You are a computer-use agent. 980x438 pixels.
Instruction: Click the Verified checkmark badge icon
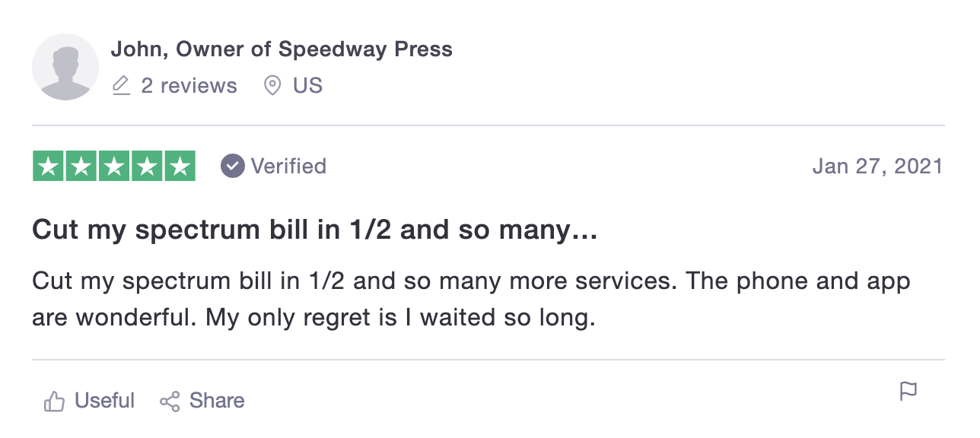233,166
